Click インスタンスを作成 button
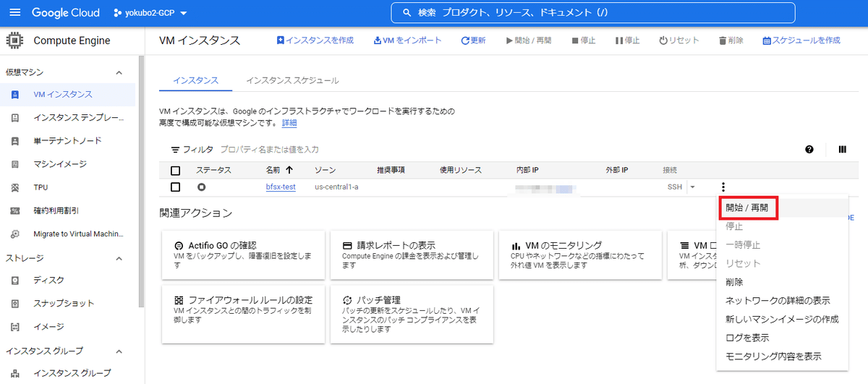 315,40
